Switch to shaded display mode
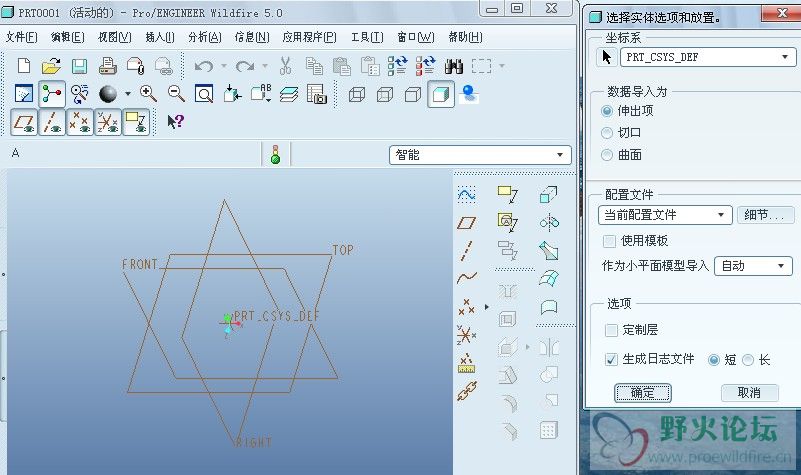This screenshot has width=801, height=475. pyautogui.click(x=441, y=94)
